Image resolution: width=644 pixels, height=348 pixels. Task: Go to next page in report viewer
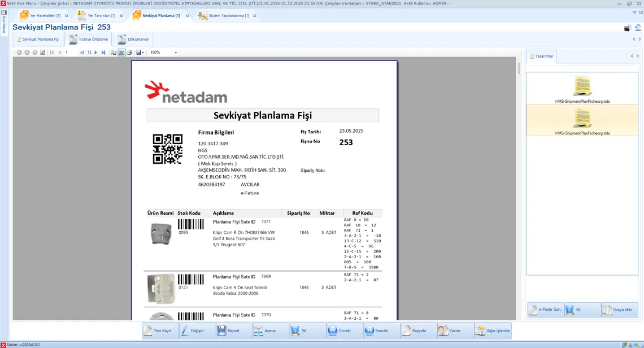(96, 53)
